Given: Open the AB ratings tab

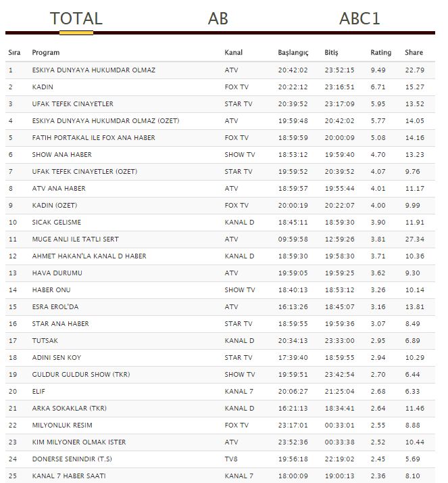Looking at the screenshot, I should [218, 19].
